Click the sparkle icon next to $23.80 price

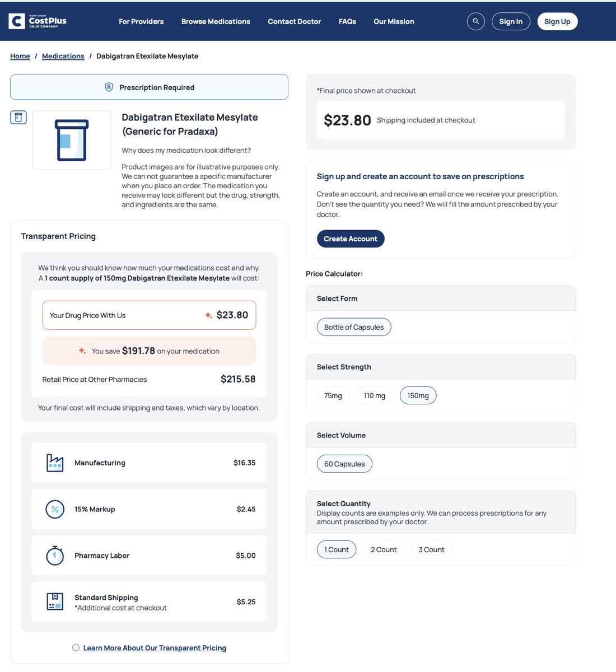pos(208,315)
